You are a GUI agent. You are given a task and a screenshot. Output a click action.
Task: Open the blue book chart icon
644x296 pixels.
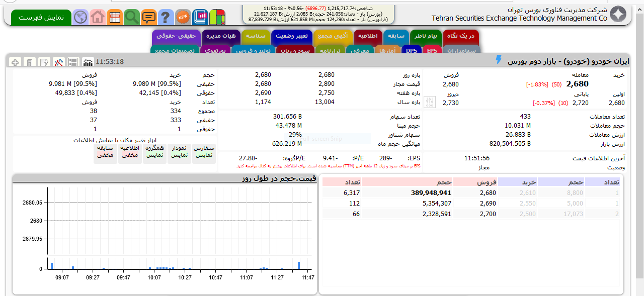tap(200, 17)
